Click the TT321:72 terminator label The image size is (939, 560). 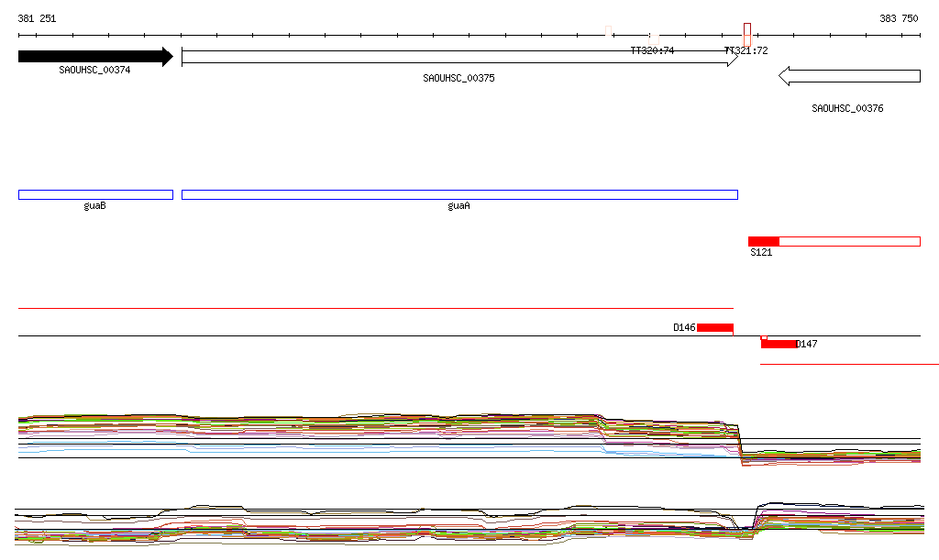tap(746, 50)
